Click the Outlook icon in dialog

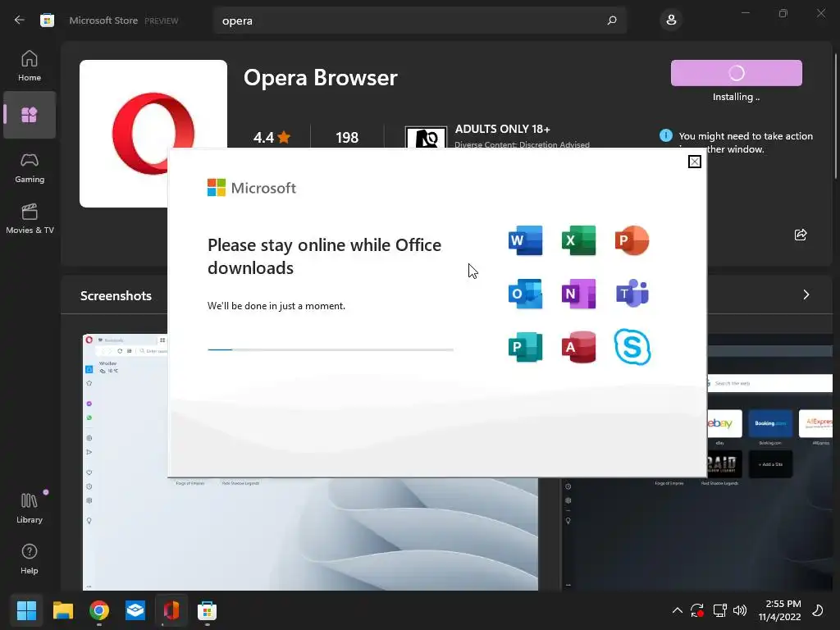525,294
